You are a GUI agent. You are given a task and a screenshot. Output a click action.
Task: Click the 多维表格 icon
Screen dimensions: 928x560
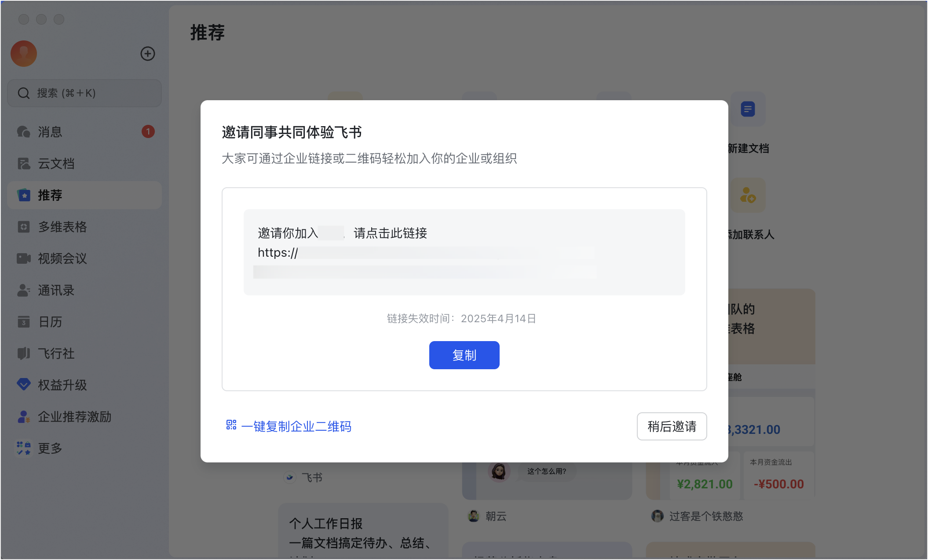[x=24, y=227]
